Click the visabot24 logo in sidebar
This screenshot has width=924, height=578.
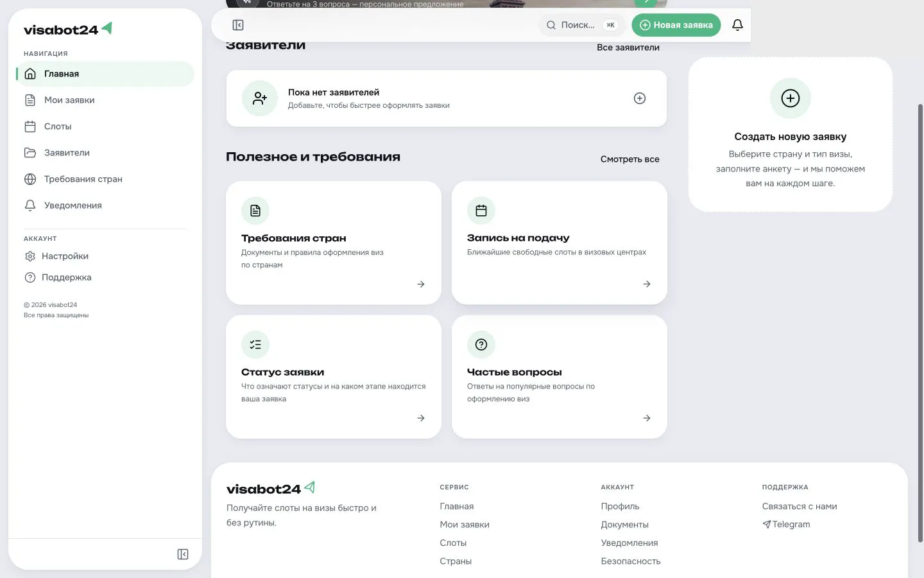68,29
